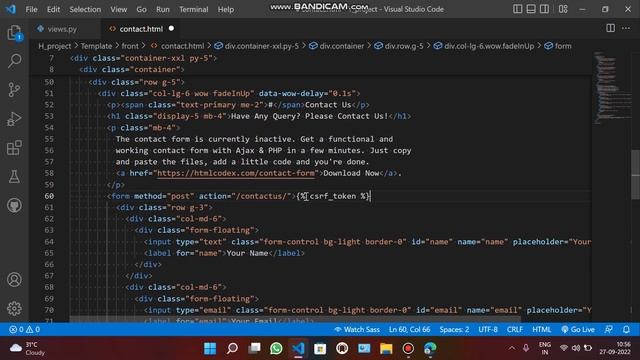Click div.container in the breadcrumb
Viewport: 640px width, 360px height.
(342, 46)
